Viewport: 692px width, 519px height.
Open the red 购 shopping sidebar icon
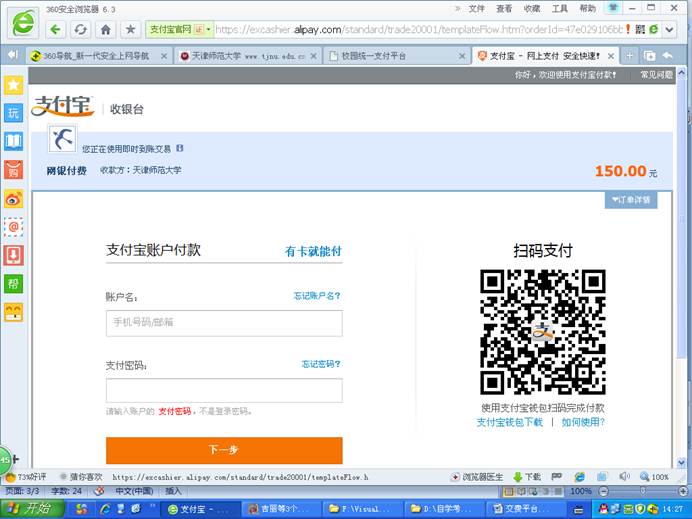(x=13, y=170)
